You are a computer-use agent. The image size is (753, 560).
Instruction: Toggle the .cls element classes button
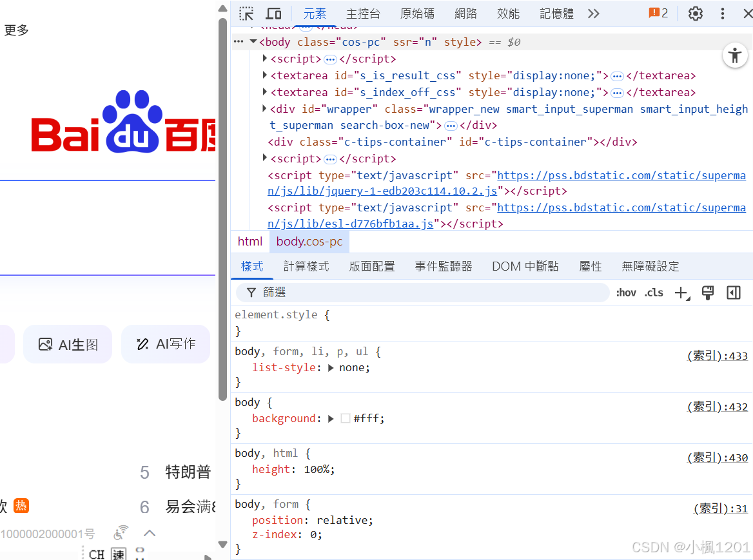(654, 293)
